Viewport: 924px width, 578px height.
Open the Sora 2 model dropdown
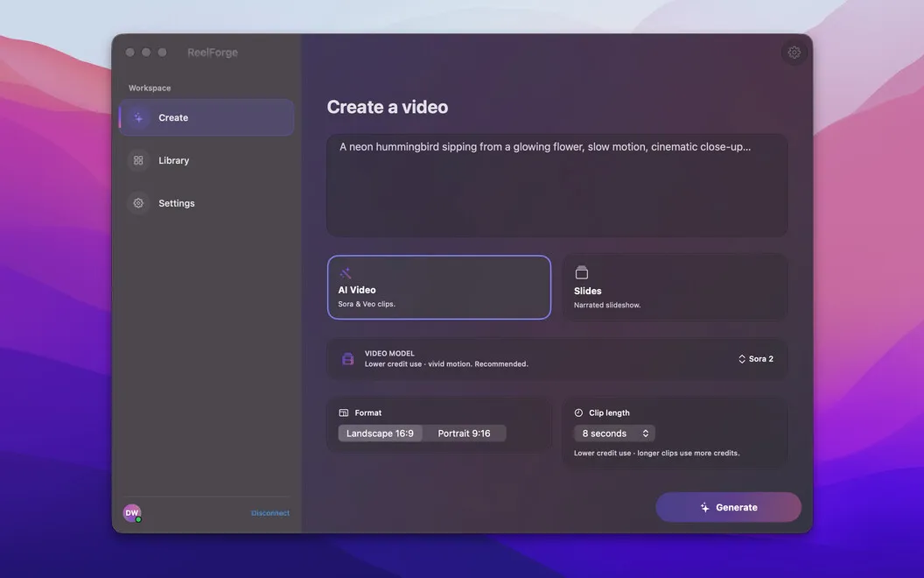click(755, 358)
